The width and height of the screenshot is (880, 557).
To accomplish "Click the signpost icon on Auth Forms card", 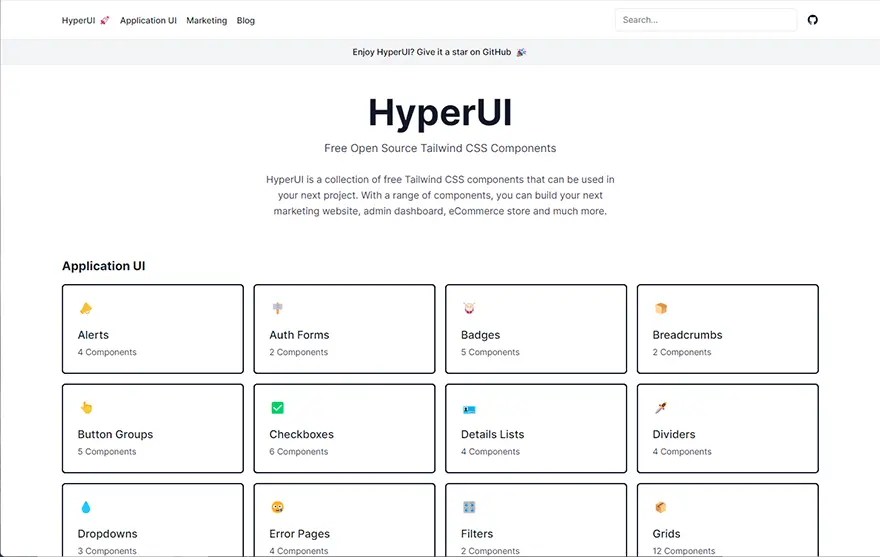I will pyautogui.click(x=277, y=308).
